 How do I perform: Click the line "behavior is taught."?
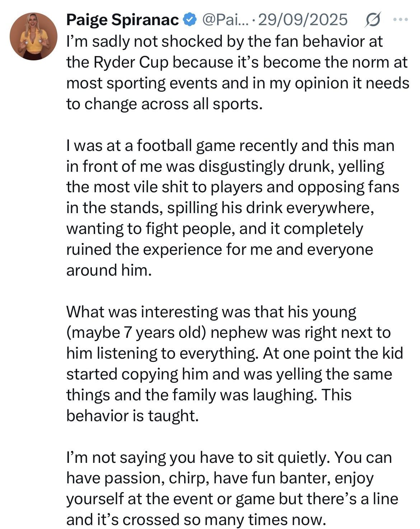pos(132,416)
